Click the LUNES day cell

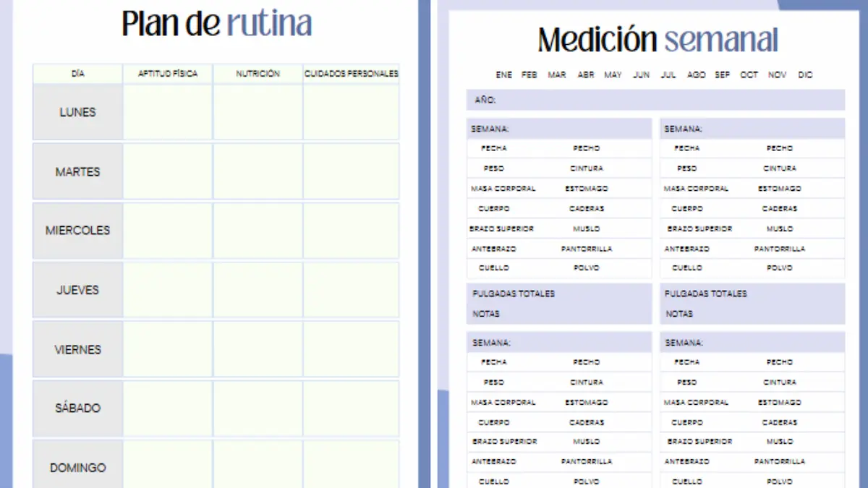(x=77, y=112)
